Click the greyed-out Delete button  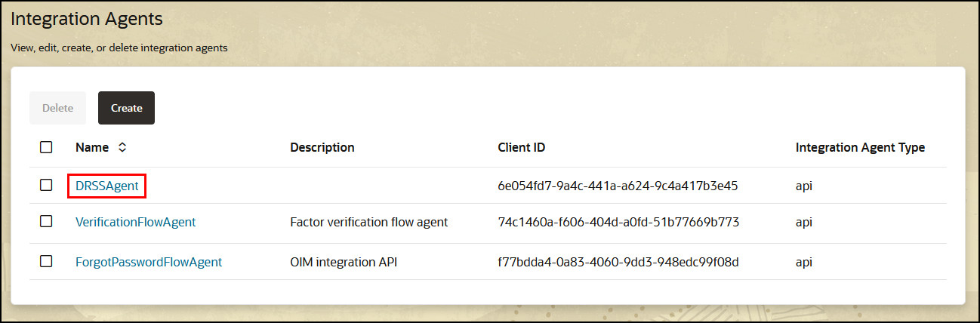(x=57, y=108)
